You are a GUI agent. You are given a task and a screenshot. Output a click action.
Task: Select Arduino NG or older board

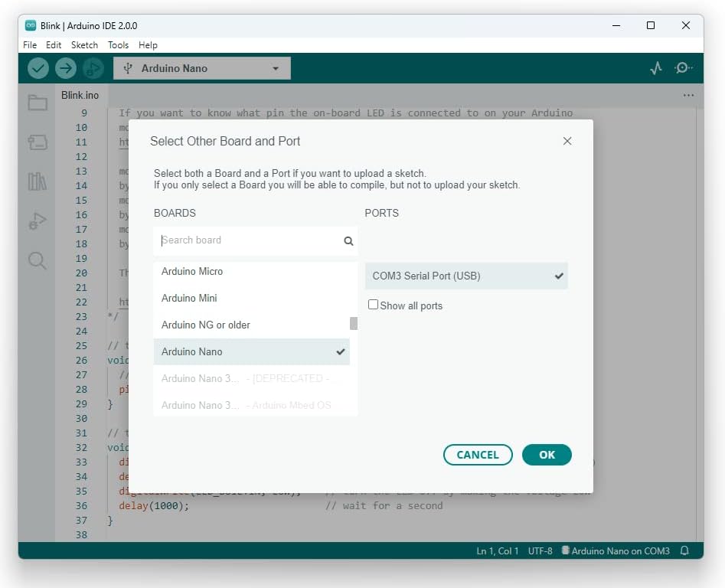[252, 325]
